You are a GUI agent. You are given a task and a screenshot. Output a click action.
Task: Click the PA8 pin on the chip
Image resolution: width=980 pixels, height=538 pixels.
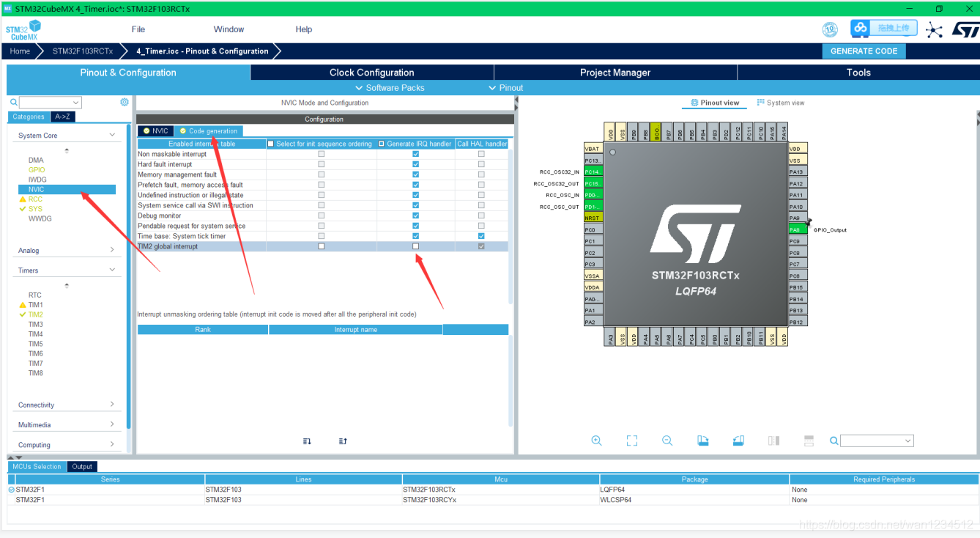point(798,229)
